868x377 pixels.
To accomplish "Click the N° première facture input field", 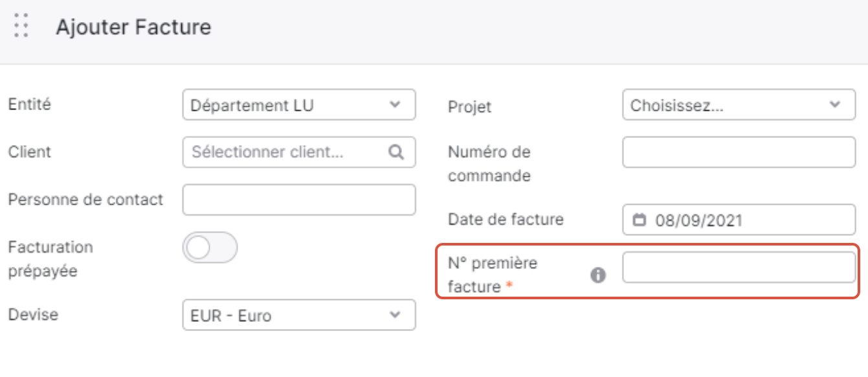I will coord(739,268).
